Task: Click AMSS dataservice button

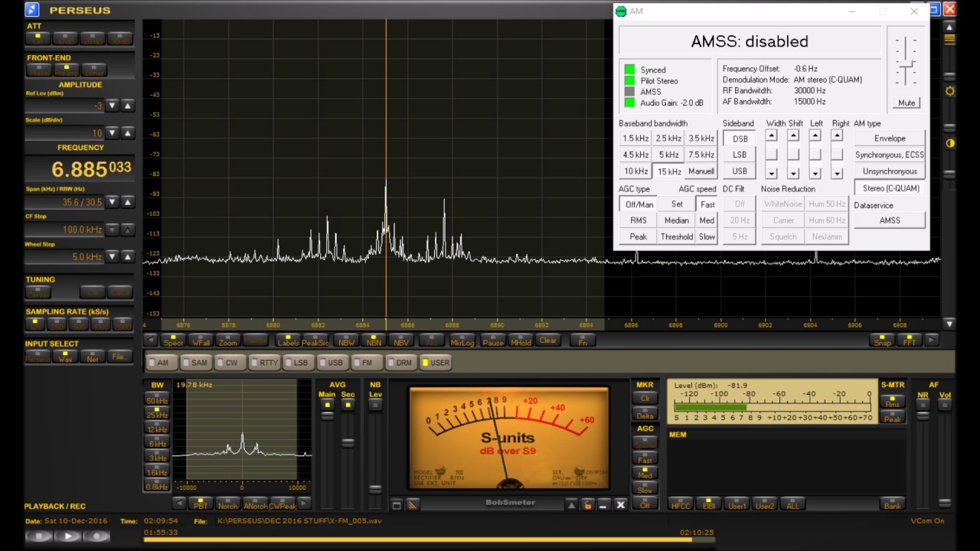Action: coord(890,220)
